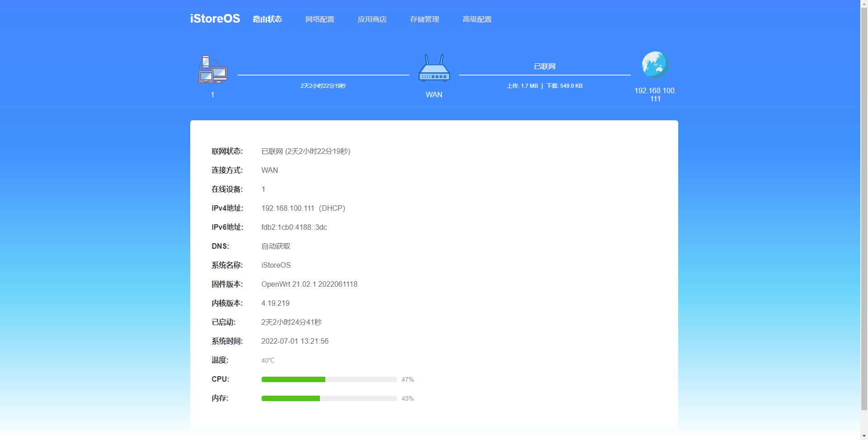
Task: Click the internet globe icon
Action: (655, 65)
